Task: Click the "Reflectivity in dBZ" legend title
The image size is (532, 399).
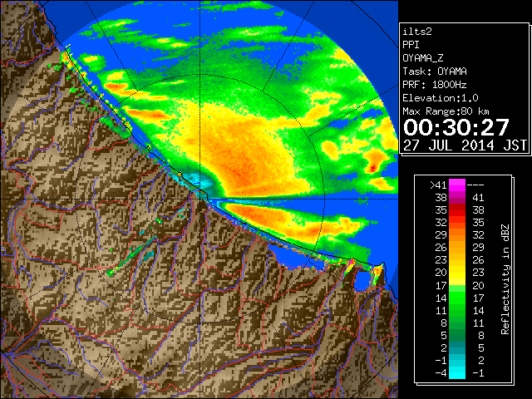Action: click(x=505, y=279)
